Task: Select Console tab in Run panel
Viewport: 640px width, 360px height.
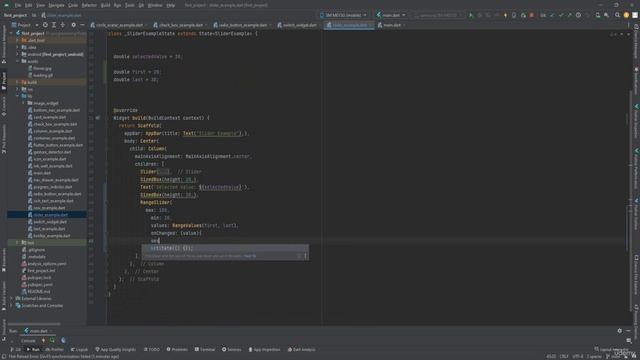Action: click(28, 340)
